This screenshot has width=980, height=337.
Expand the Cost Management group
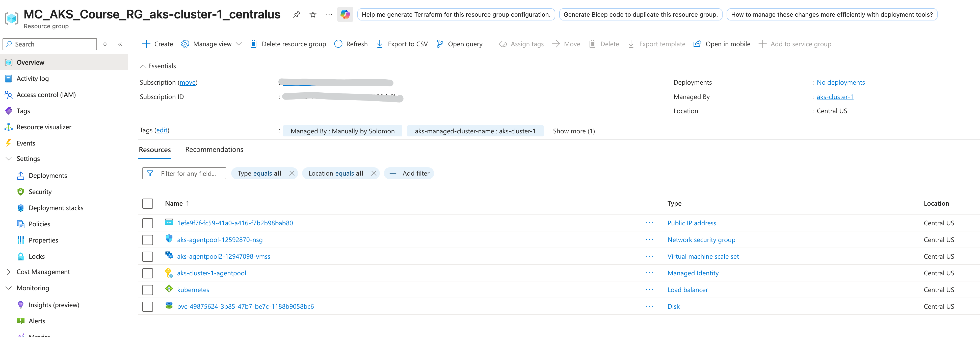click(8, 272)
